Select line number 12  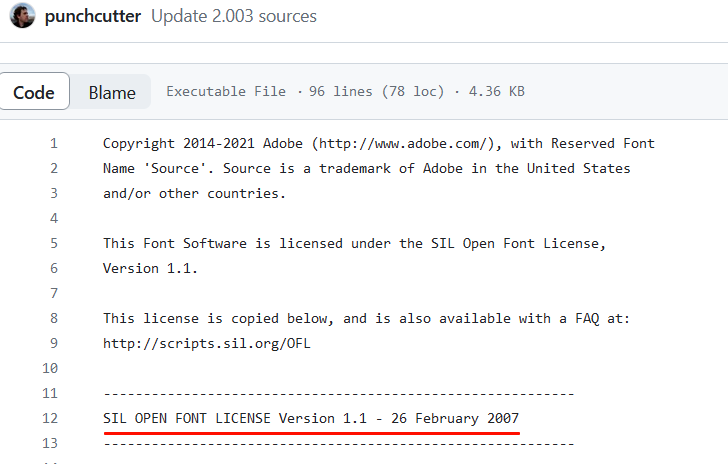coord(50,418)
